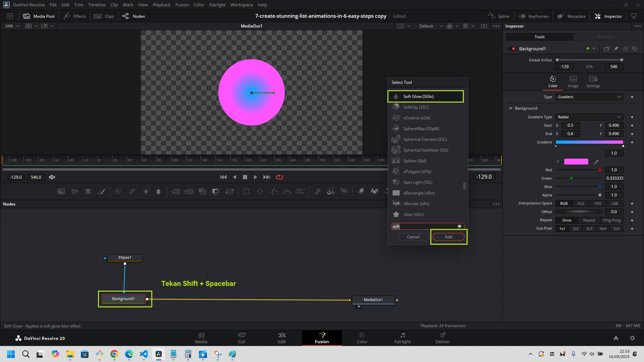644x362 pixels.
Task: Select HSV interpolation space
Action: click(598, 203)
